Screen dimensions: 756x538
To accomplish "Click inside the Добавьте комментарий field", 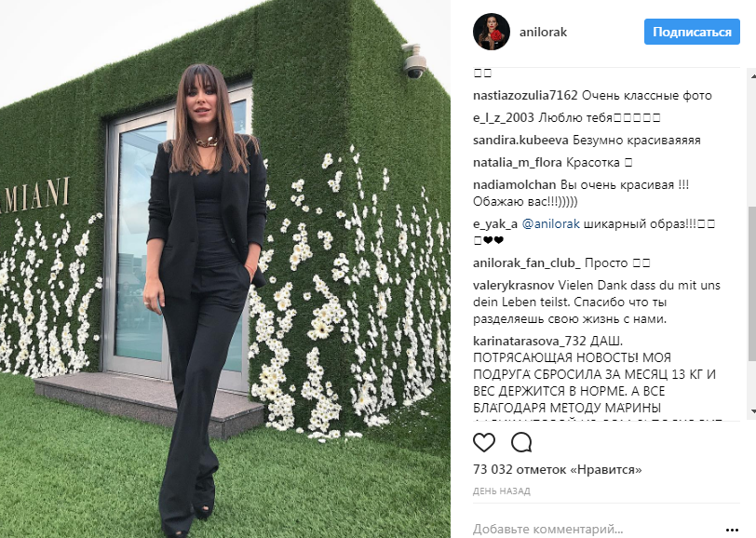I will 596,529.
